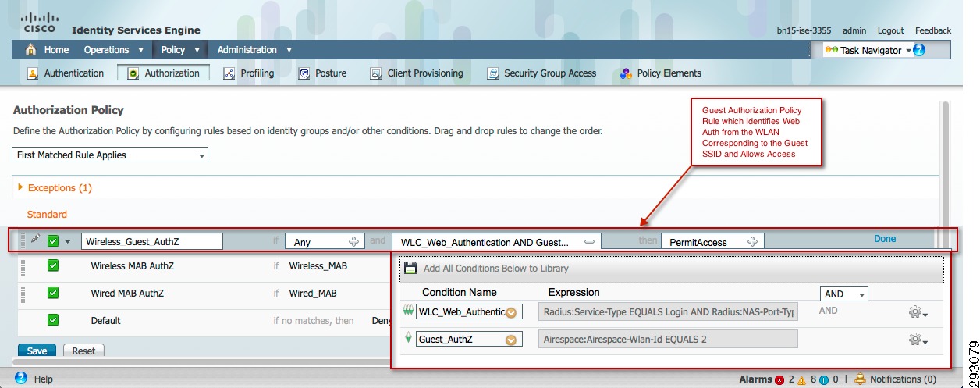
Task: Click the Security Group Access icon
Action: coord(493,73)
